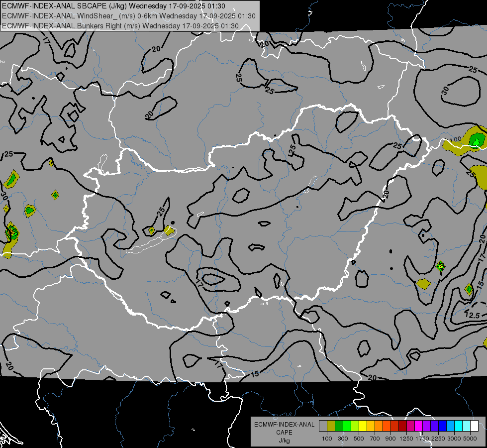Click the green CAPE patch at upper right
The image size is (487, 448).
[476, 139]
